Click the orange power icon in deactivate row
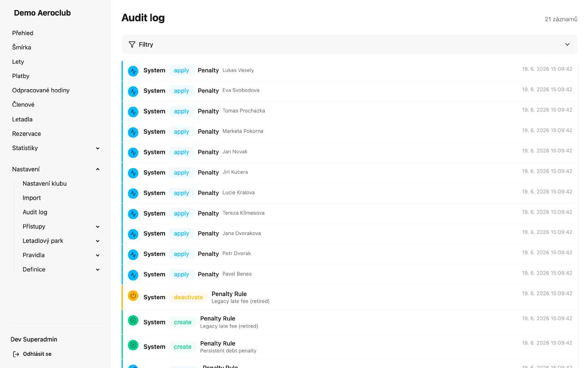Image resolution: width=588 pixels, height=368 pixels. tap(133, 295)
